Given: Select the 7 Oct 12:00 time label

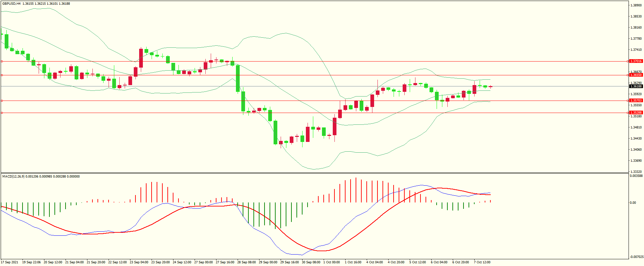Looking at the screenshot, I should coord(482,262).
